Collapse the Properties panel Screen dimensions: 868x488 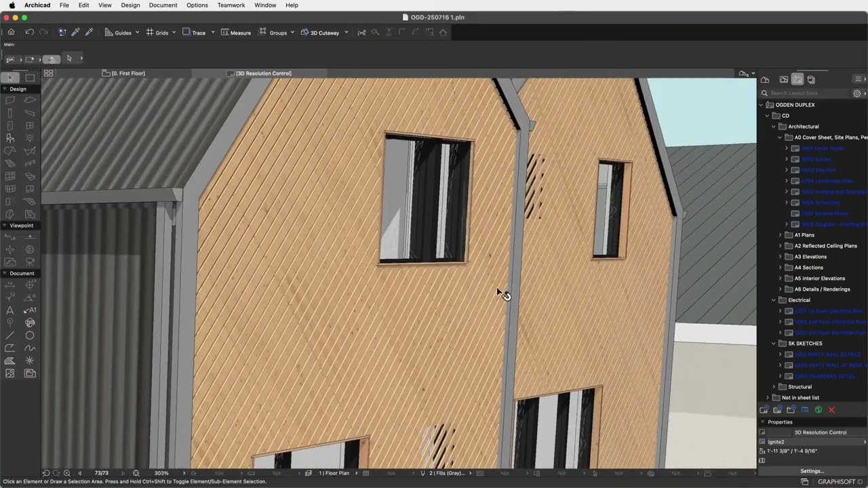tap(762, 422)
